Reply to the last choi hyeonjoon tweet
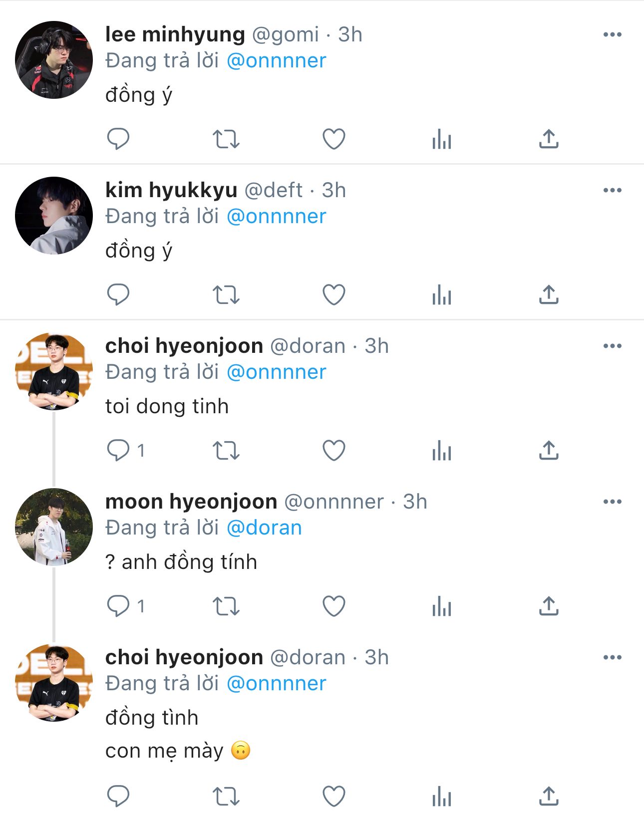The height and width of the screenshot is (819, 644). click(118, 796)
